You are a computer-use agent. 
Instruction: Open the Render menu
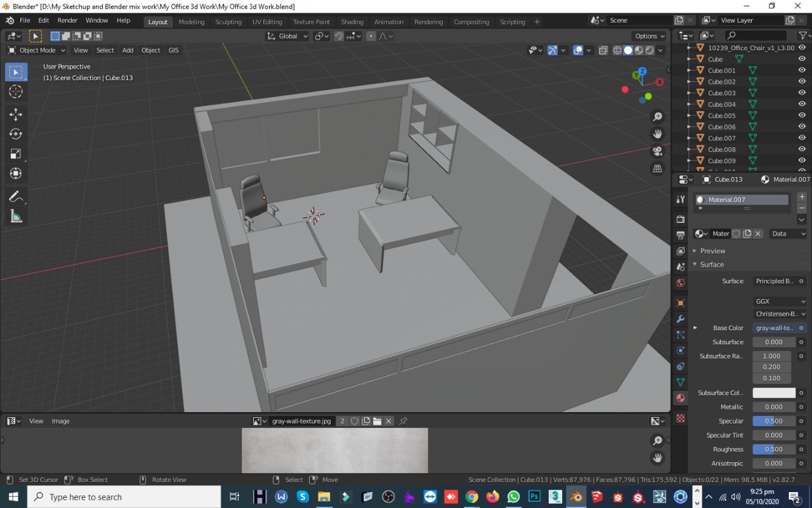coord(67,20)
